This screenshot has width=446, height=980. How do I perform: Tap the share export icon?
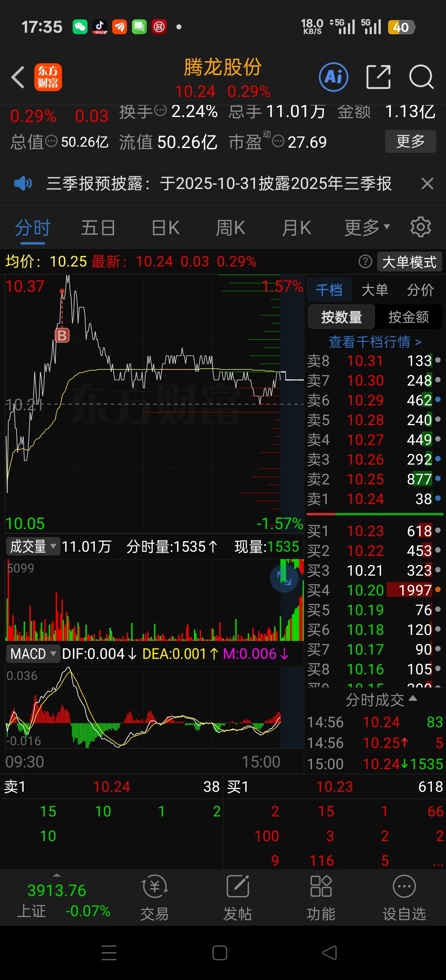[x=378, y=77]
